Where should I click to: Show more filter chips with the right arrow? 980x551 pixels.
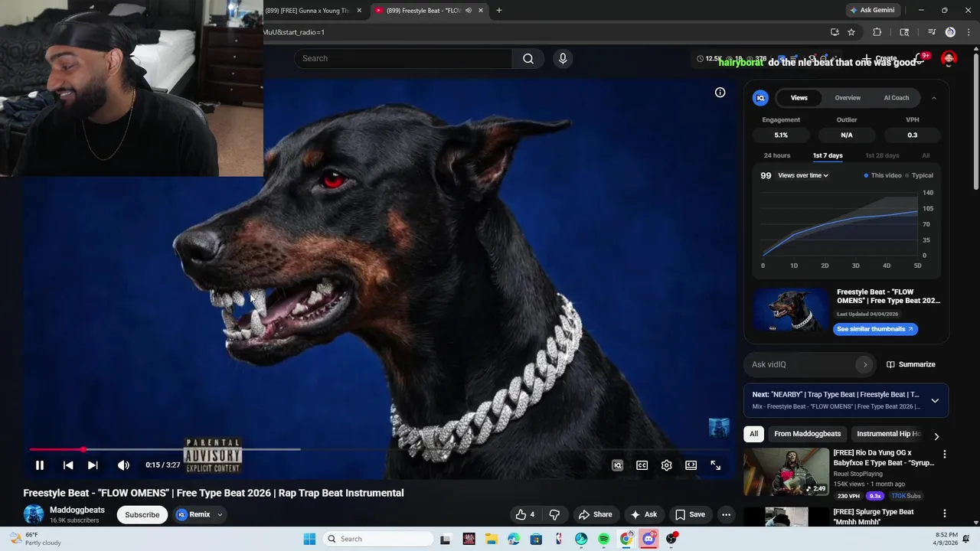(936, 436)
